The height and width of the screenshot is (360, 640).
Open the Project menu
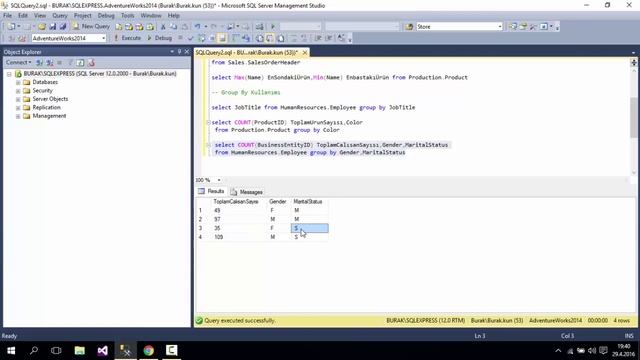point(82,16)
